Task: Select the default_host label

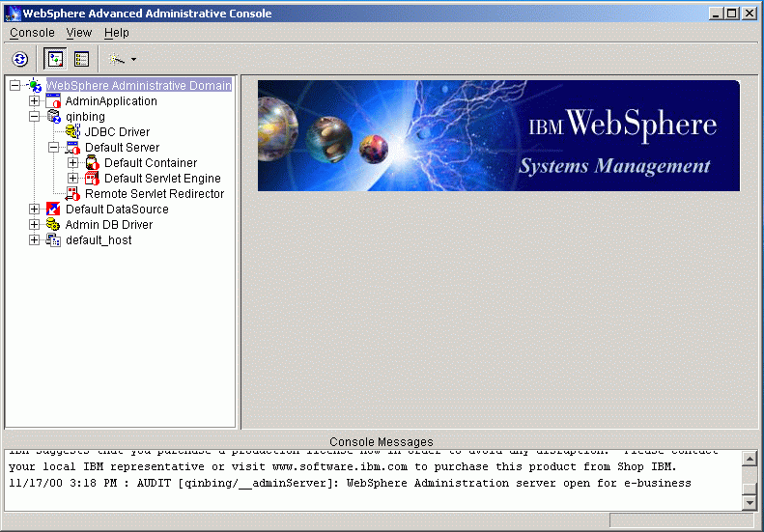Action: [x=99, y=240]
